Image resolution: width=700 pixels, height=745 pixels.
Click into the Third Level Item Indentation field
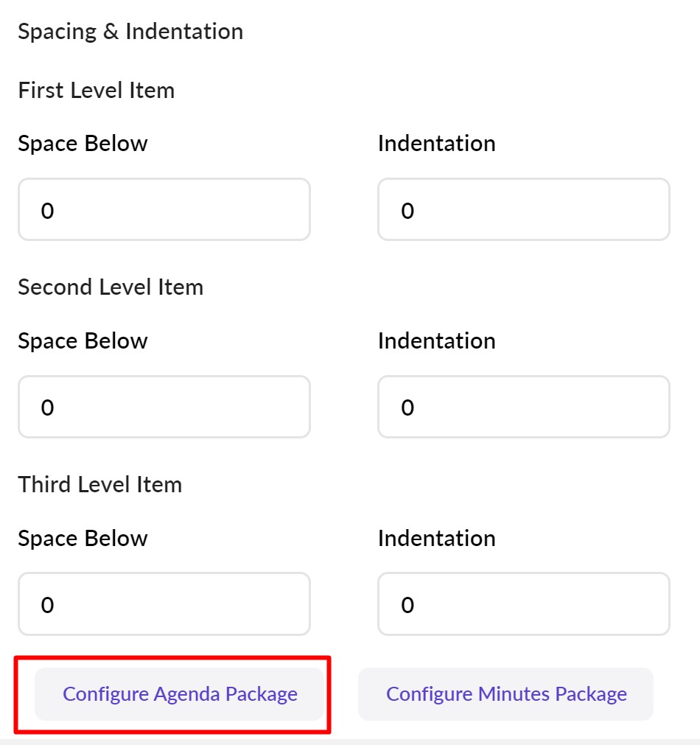(x=523, y=604)
